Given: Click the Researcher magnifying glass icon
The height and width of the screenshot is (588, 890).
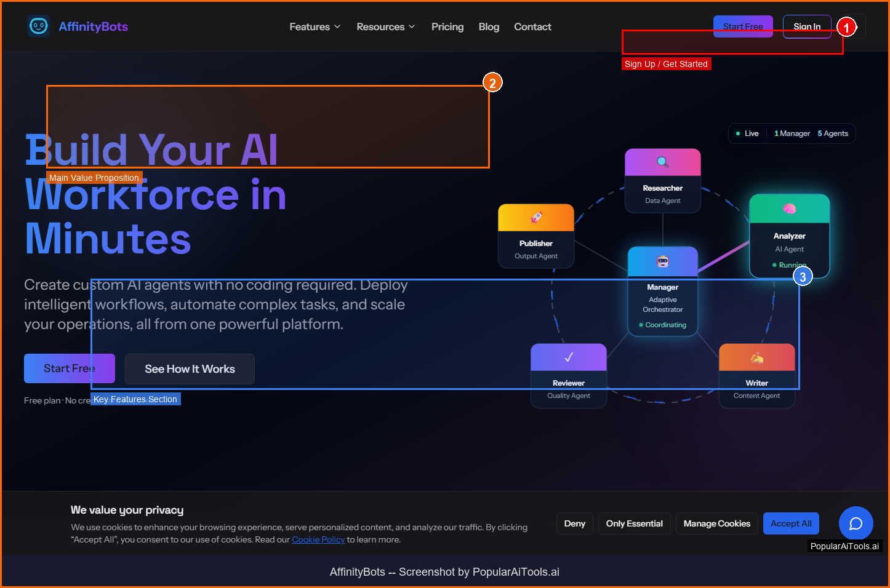Looking at the screenshot, I should (x=662, y=162).
